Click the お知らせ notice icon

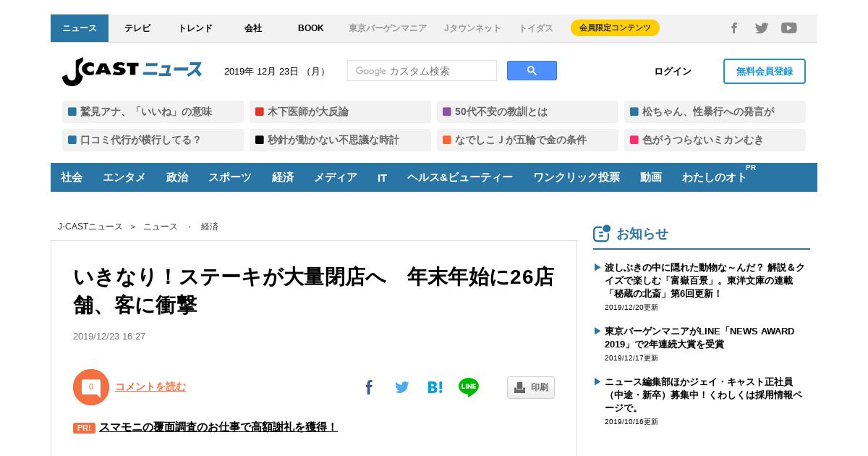[x=602, y=233]
